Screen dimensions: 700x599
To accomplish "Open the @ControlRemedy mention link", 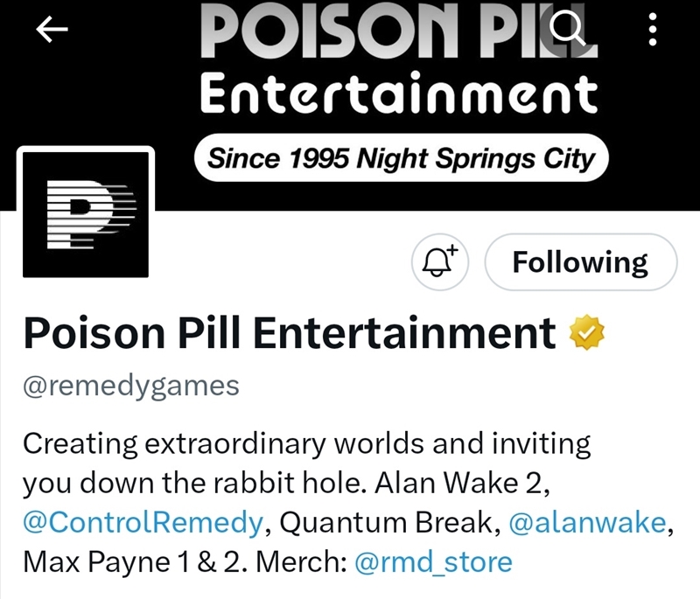I will pos(143,522).
